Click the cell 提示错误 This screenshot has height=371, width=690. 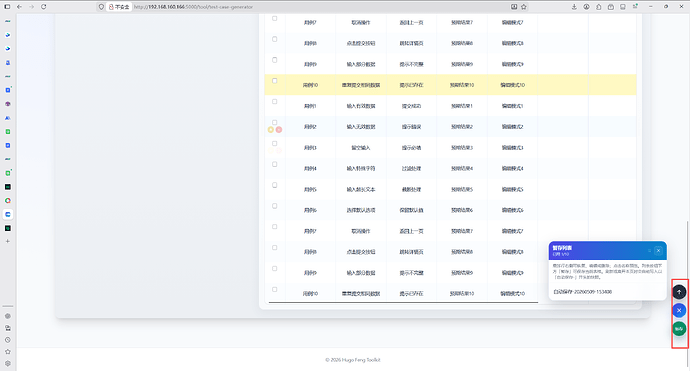(411, 127)
